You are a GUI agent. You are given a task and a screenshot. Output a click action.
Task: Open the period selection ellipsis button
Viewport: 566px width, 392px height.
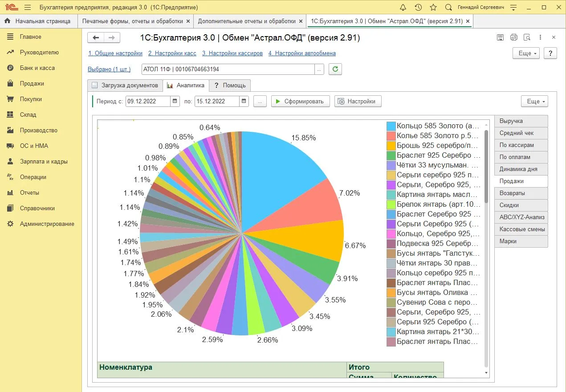click(x=260, y=102)
